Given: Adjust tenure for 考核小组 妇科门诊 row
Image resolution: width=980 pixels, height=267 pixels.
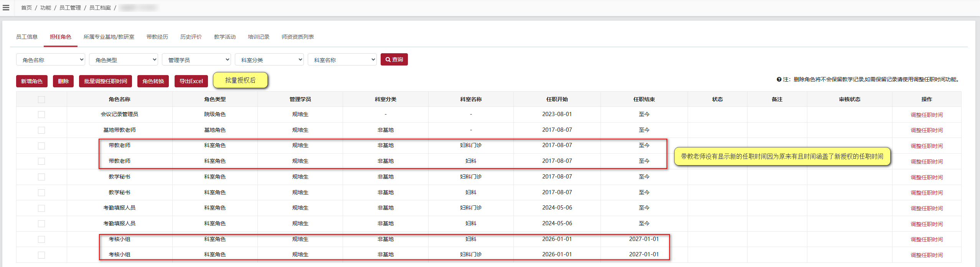Looking at the screenshot, I should coord(927,255).
